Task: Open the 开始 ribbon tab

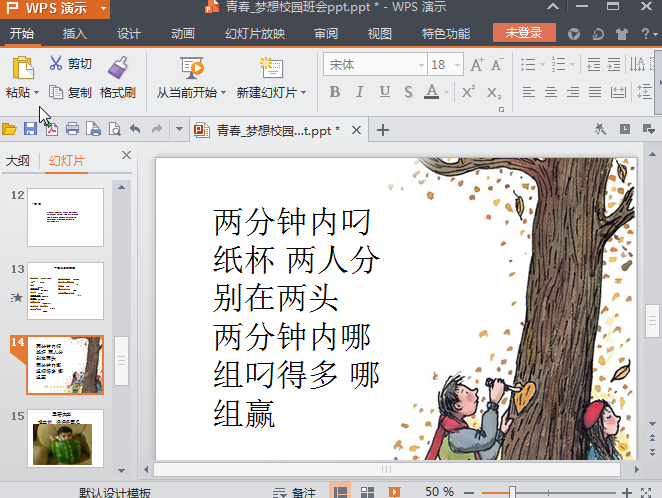Action: click(22, 33)
